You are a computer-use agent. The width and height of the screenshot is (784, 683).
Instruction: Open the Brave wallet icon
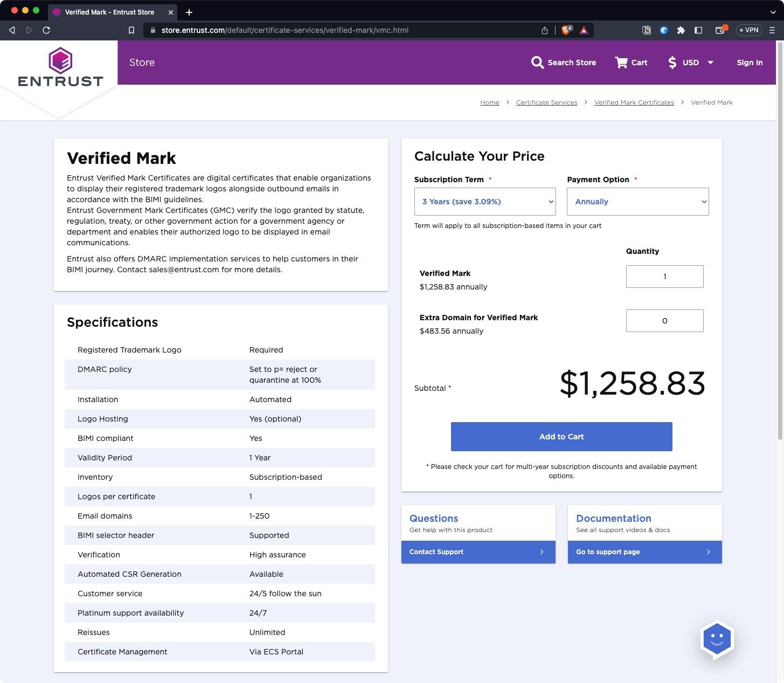(721, 30)
